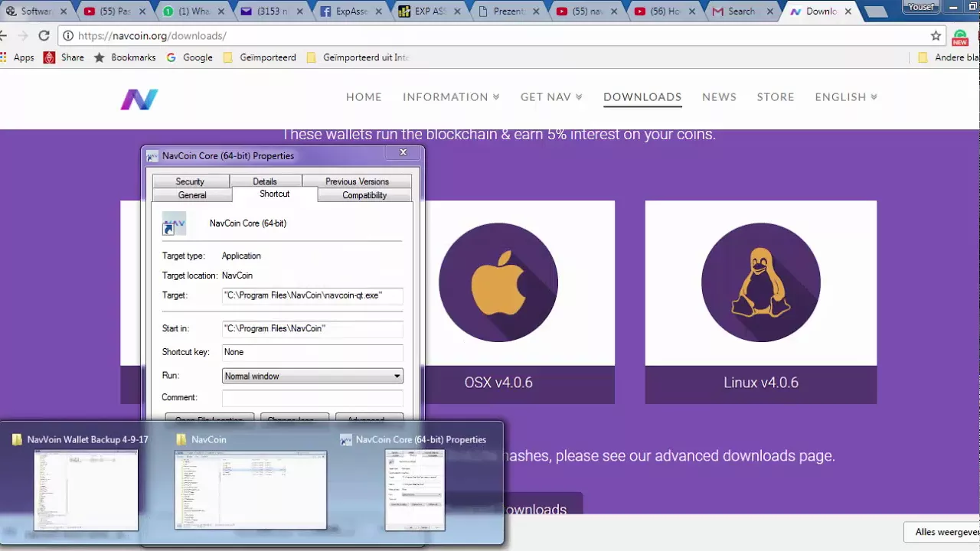Open the Geïmporteerd bookmarks folder
980x551 pixels.
pyautogui.click(x=260, y=57)
